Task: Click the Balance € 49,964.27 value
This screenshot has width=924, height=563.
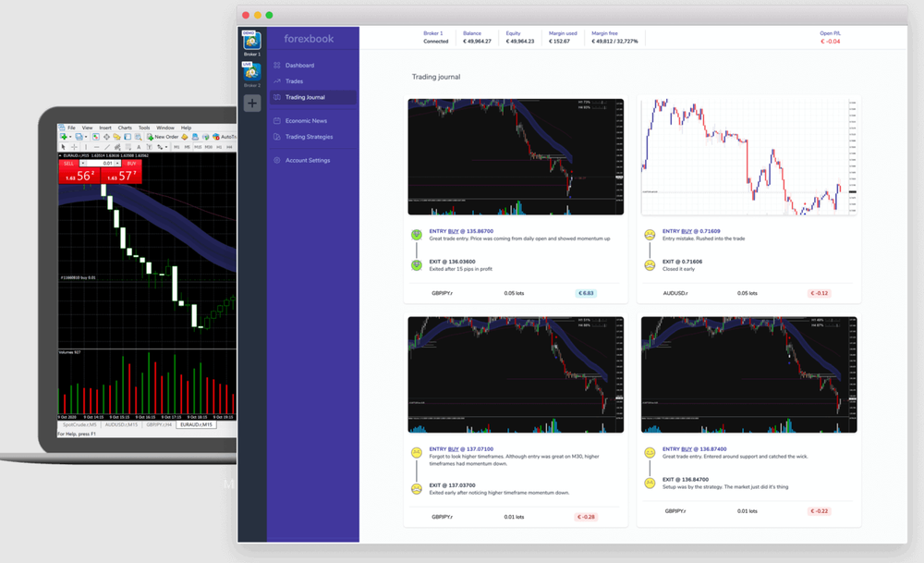Action: (477, 42)
